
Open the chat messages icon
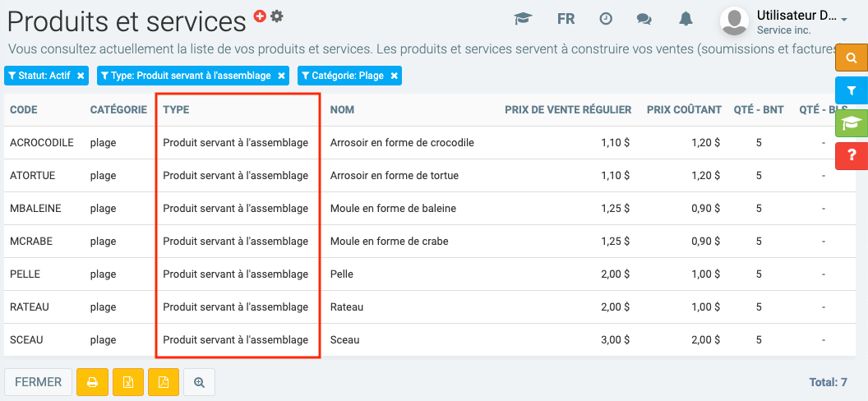(644, 19)
